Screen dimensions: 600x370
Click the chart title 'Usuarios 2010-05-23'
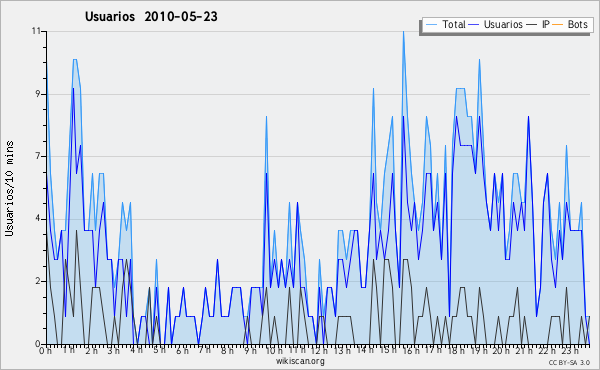(151, 16)
